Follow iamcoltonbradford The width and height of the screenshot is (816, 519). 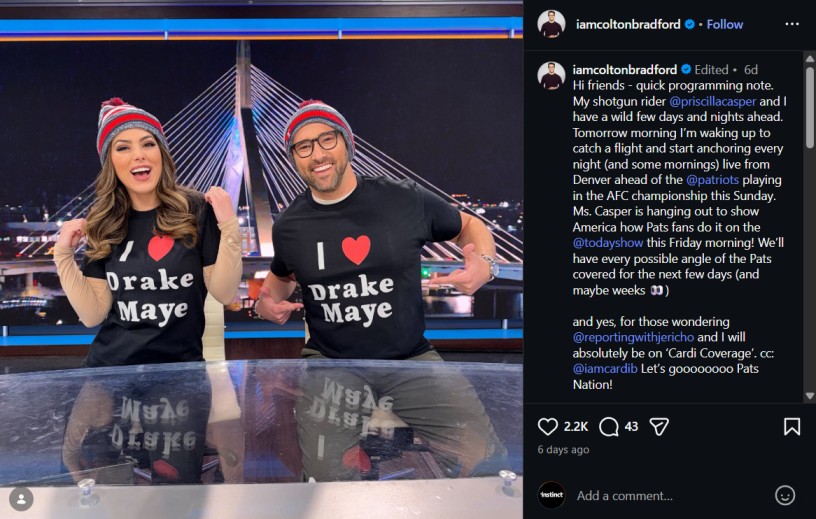pos(724,24)
